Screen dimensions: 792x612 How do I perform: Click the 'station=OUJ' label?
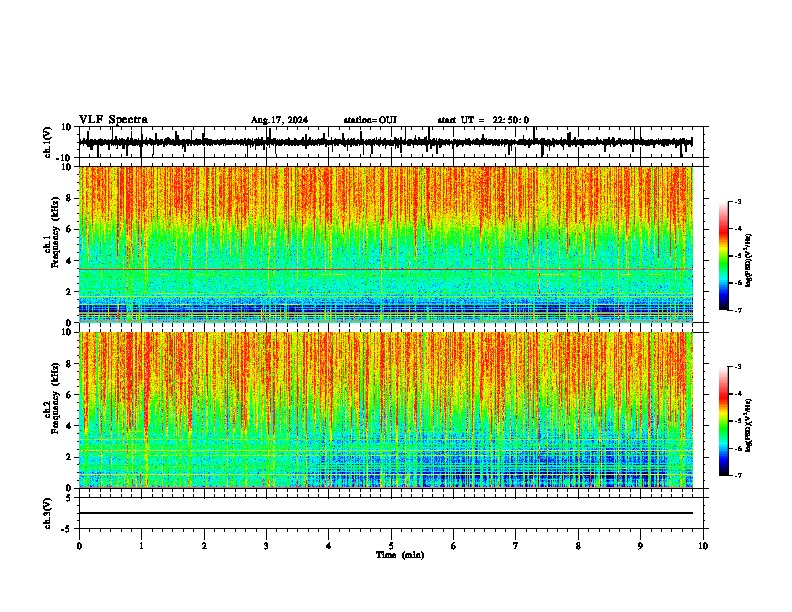click(x=370, y=120)
